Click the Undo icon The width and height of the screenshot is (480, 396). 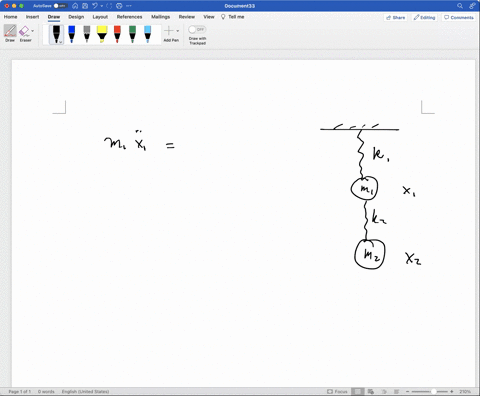(x=95, y=6)
